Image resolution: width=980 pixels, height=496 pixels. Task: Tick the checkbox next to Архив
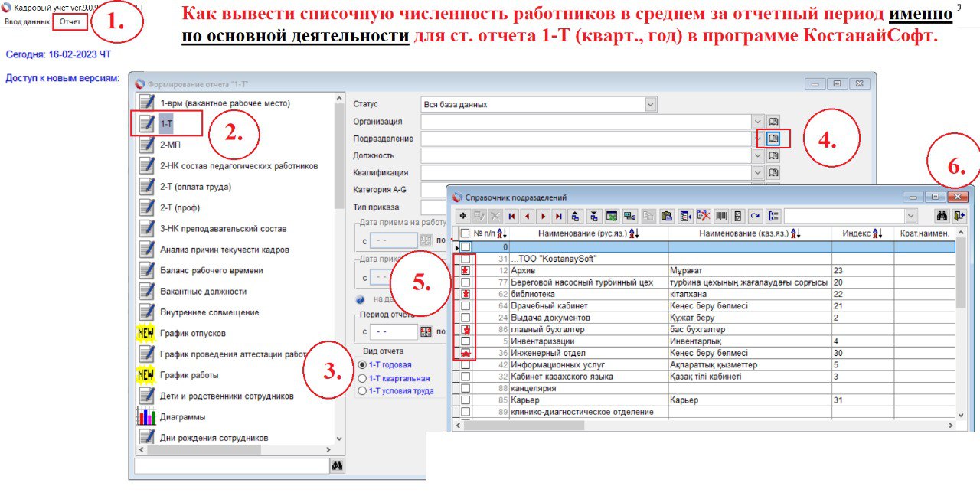click(x=465, y=271)
